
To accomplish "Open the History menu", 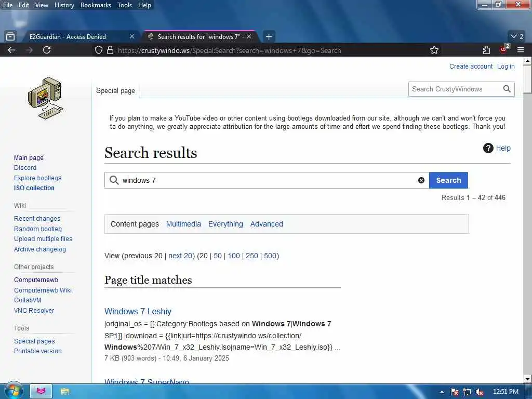I will click(x=64, y=5).
